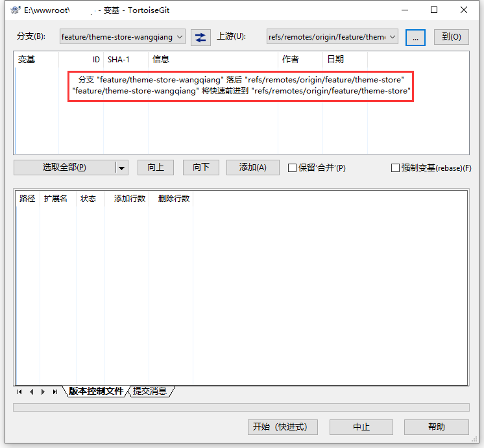
Task: Click the 开始 (快进式) button
Action: [x=283, y=427]
